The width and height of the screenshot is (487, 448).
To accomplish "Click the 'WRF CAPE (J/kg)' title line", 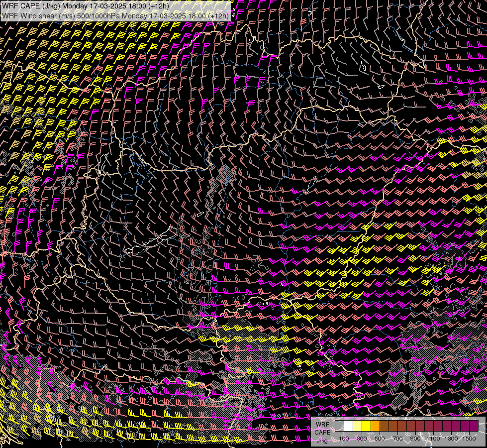I will point(86,6).
